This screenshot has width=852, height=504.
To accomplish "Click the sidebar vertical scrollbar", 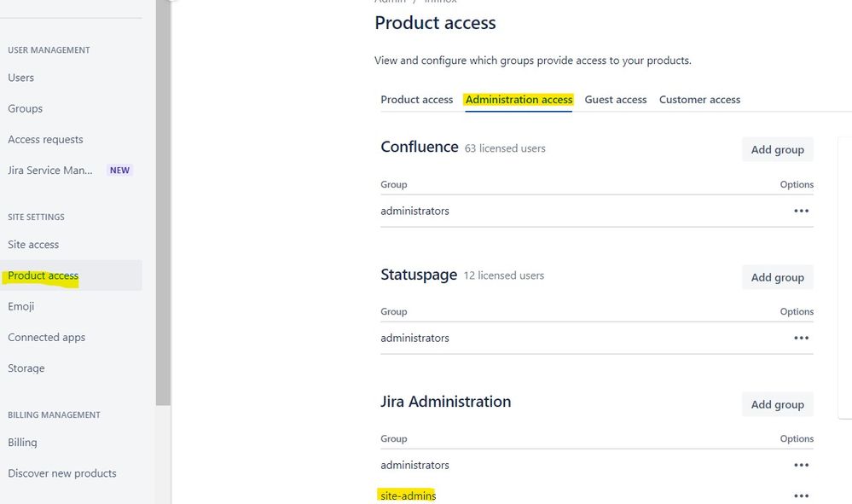I will (x=163, y=205).
